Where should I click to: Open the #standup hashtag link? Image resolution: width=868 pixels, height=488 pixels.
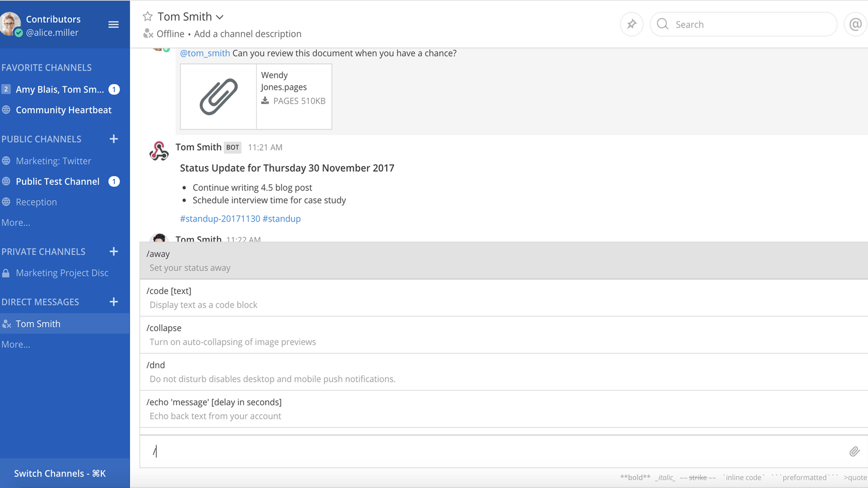point(282,219)
